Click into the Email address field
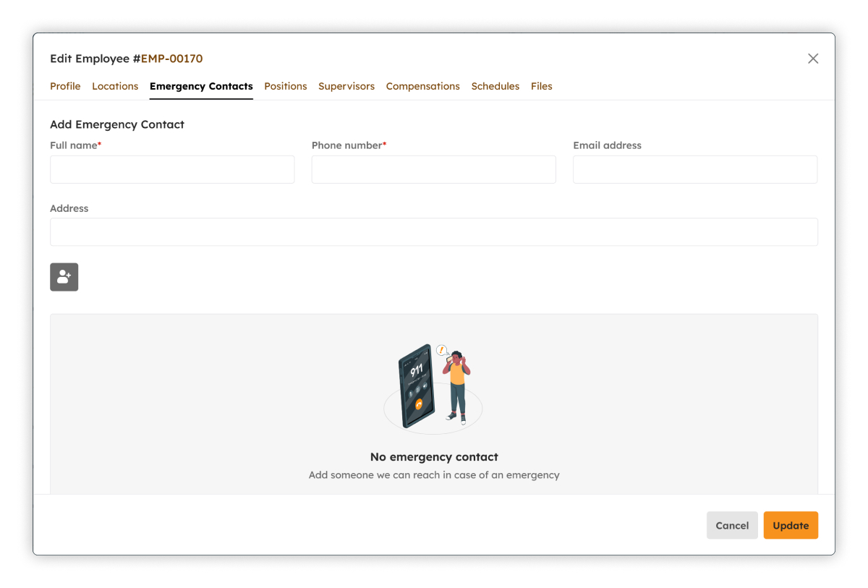 (x=695, y=169)
